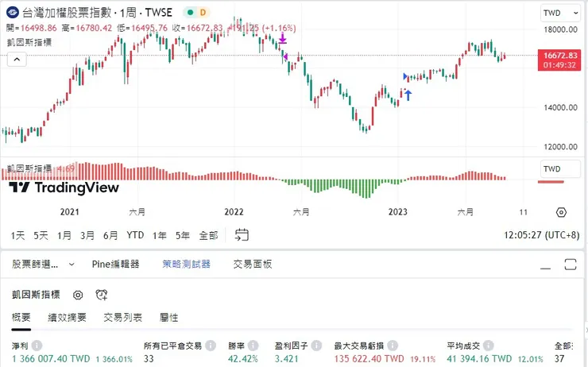Collapse the indicator legend chevron button
This screenshot has width=588, height=367.
click(17, 60)
